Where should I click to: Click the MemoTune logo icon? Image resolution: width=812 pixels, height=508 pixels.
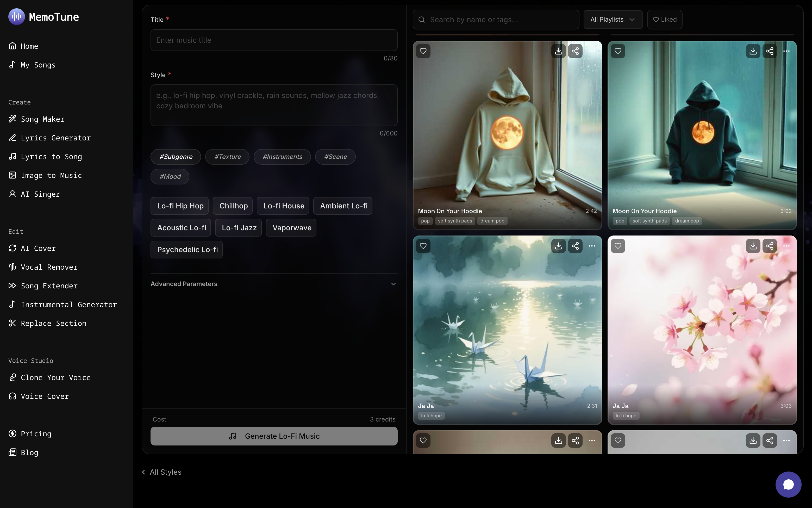pos(16,17)
